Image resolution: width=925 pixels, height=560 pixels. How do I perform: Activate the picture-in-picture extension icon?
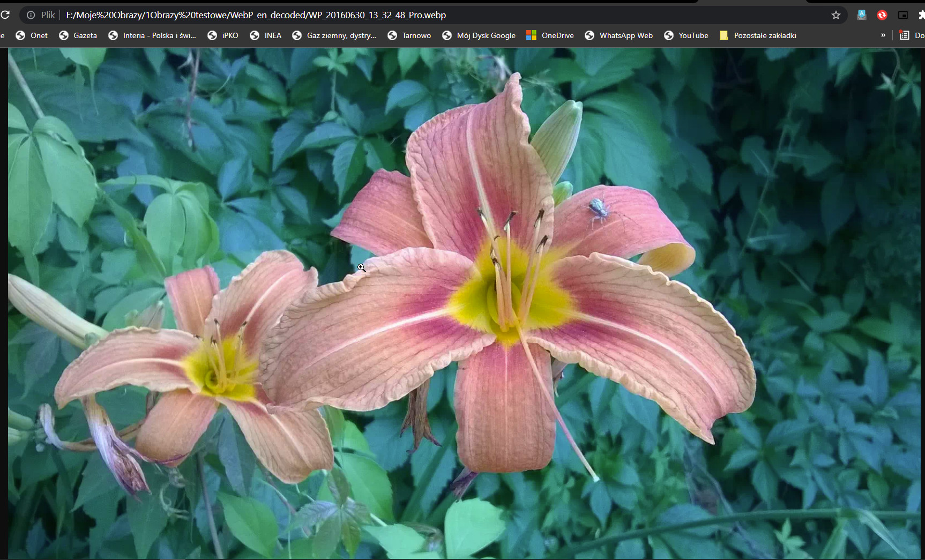(x=902, y=15)
